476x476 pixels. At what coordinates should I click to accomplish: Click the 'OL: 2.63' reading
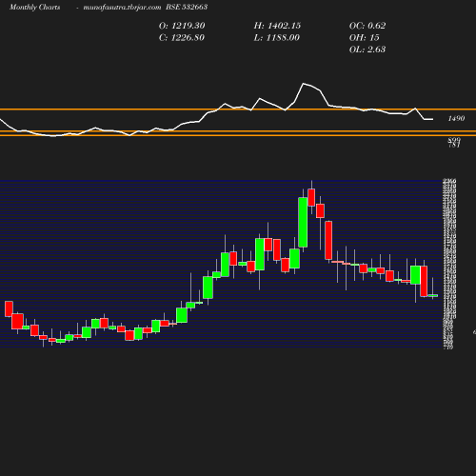pos(367,50)
